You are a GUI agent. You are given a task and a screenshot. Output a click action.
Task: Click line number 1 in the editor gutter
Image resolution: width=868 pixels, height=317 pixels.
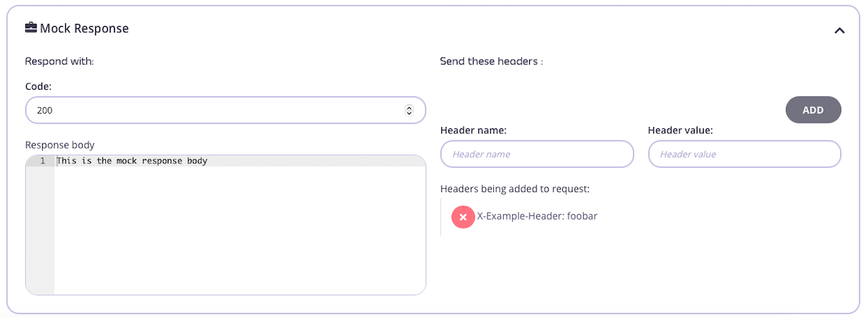click(42, 161)
